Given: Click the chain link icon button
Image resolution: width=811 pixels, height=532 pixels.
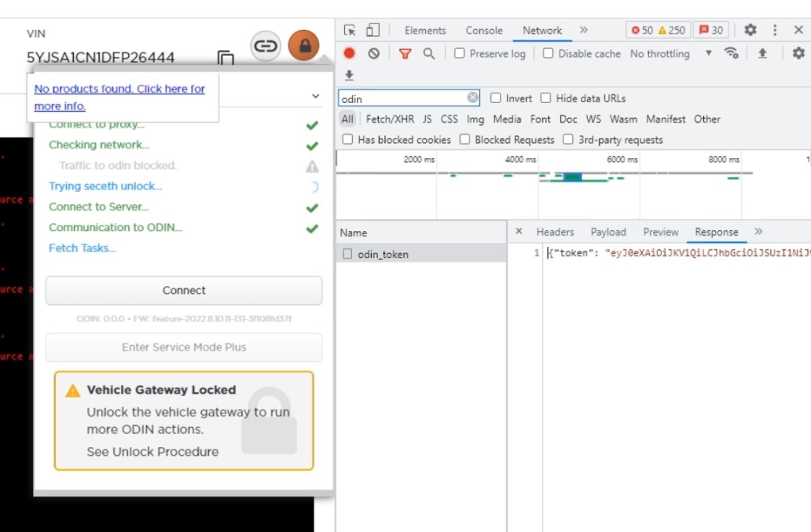Looking at the screenshot, I should click(266, 46).
